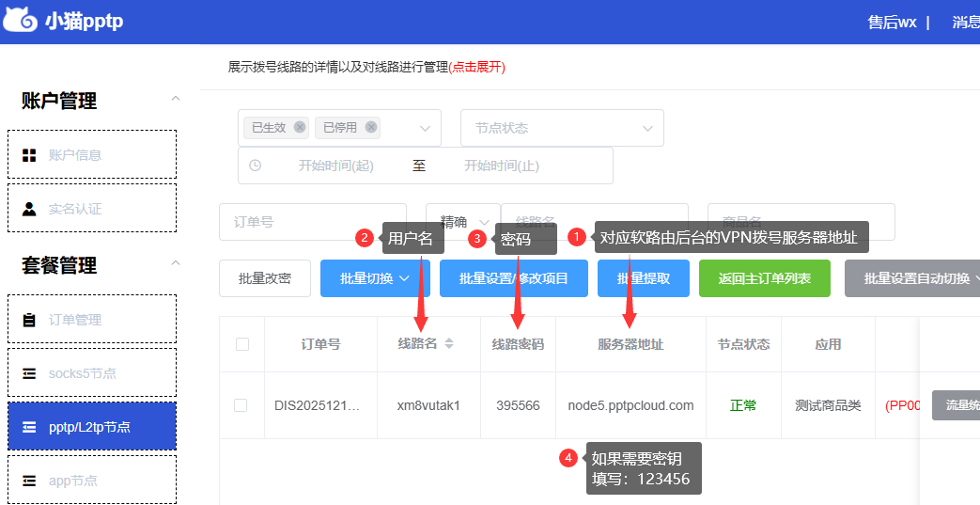Toggle the select-all checkbox in table header
980x505 pixels.
coord(241,344)
